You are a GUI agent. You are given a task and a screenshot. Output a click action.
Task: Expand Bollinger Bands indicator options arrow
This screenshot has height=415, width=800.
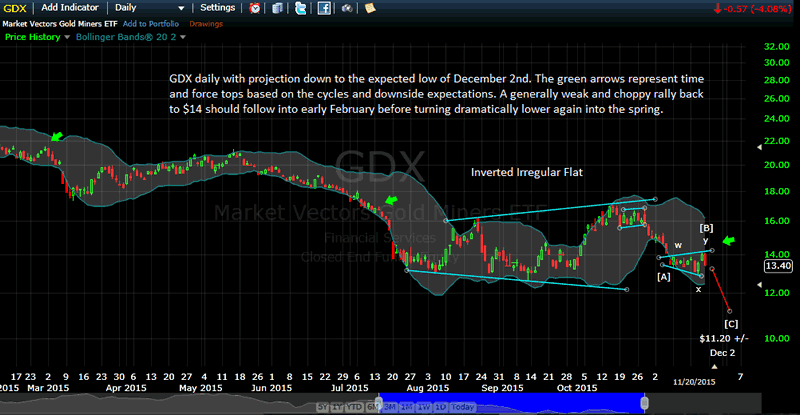point(184,38)
